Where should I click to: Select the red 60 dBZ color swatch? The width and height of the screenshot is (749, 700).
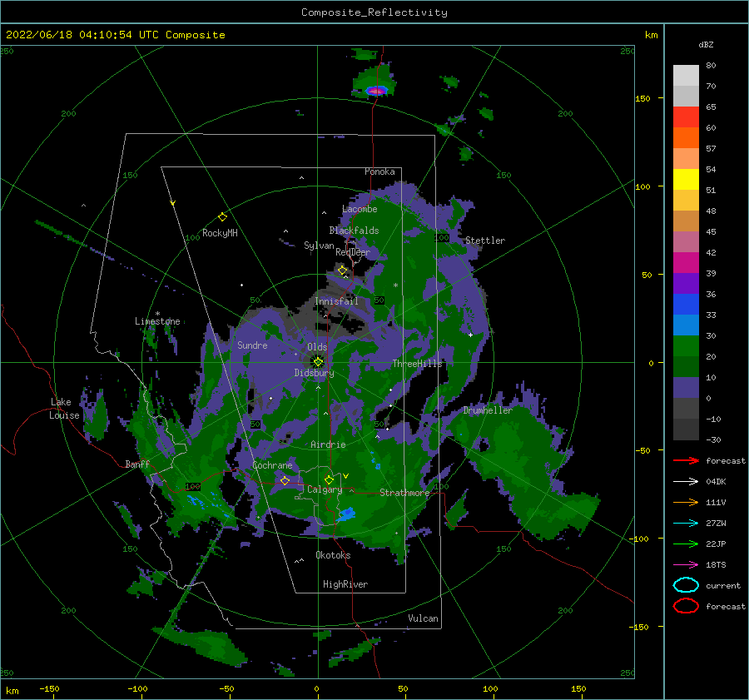click(686, 117)
